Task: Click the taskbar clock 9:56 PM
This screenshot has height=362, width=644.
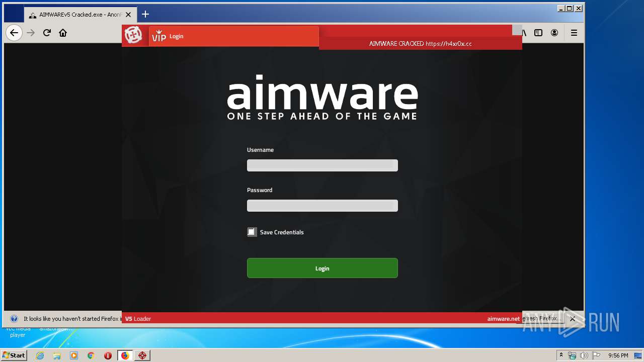Action: (618, 355)
